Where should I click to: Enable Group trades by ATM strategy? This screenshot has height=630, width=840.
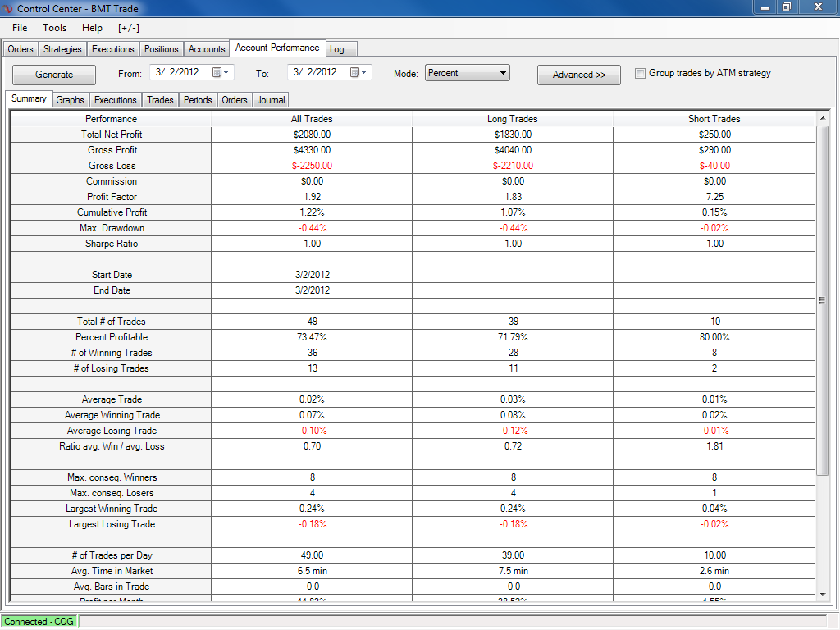(640, 73)
